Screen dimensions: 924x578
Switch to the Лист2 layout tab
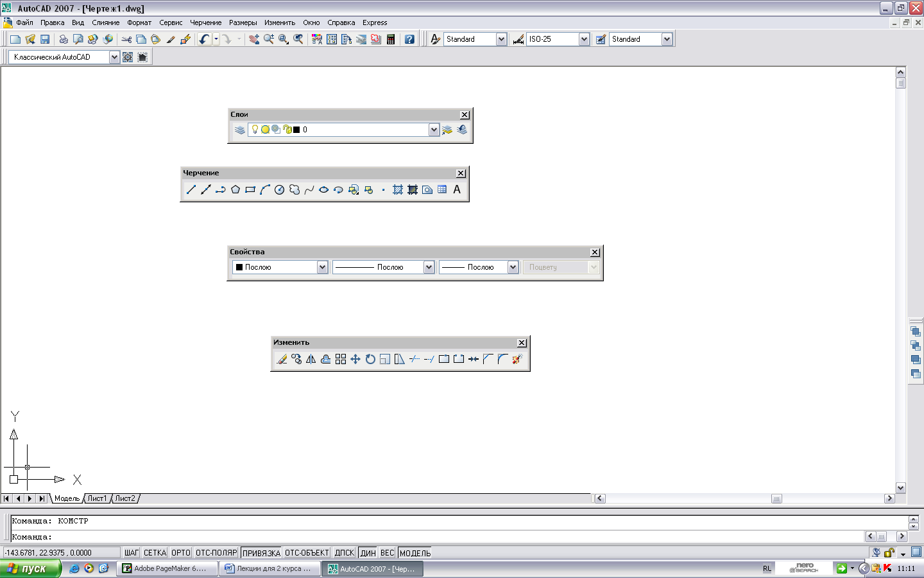click(x=125, y=498)
